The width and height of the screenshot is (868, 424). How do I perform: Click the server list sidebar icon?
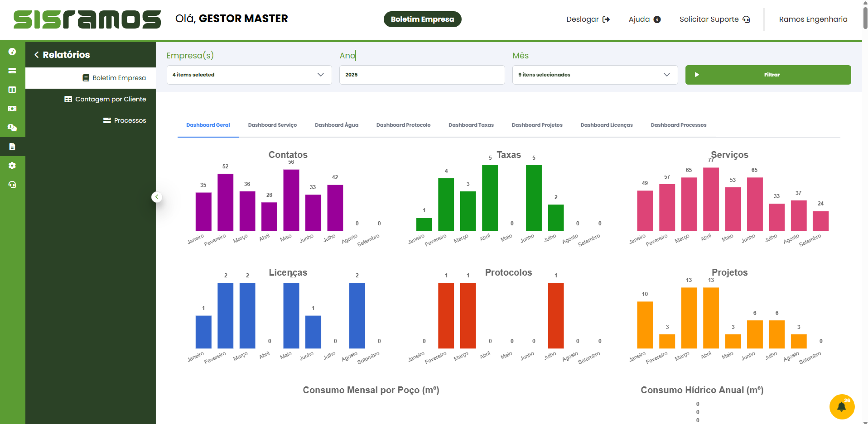(x=12, y=70)
